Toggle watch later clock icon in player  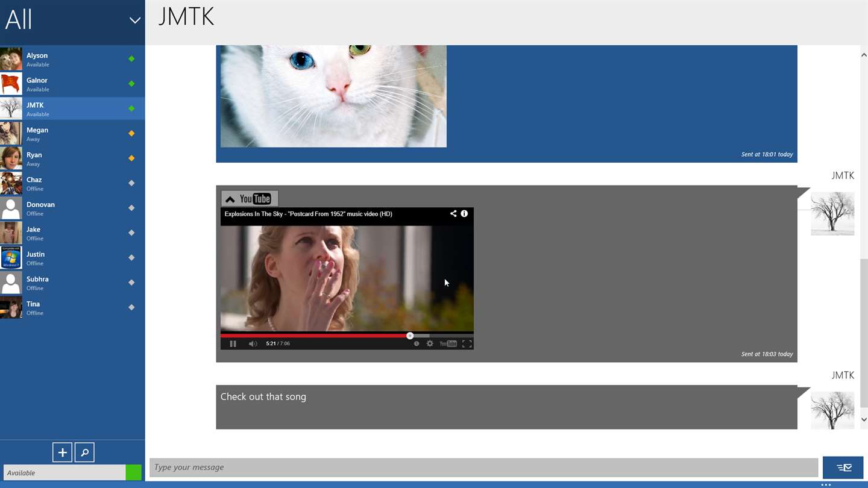416,343
